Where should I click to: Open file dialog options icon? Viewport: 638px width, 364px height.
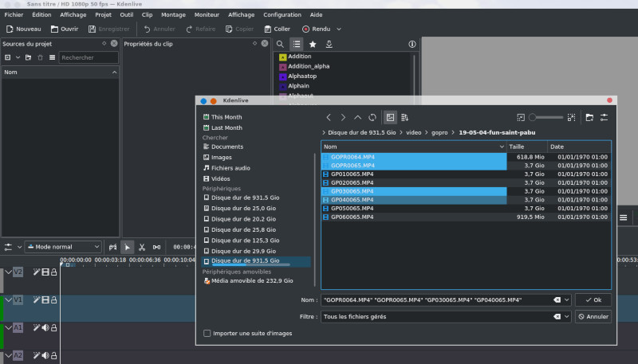click(604, 117)
